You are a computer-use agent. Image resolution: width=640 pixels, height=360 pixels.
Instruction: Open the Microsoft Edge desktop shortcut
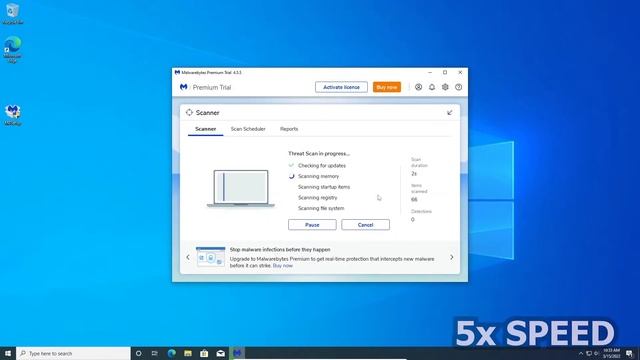coord(13,49)
